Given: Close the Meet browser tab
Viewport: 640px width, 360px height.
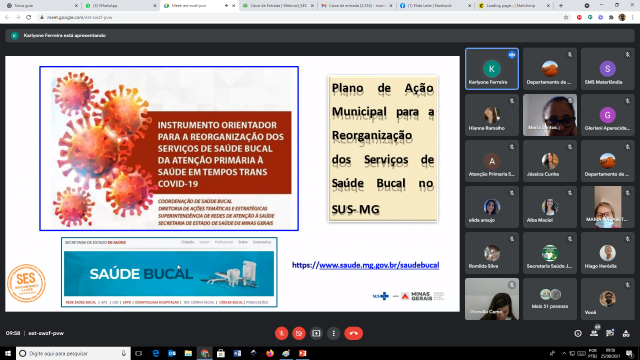Looking at the screenshot, I should [x=233, y=6].
